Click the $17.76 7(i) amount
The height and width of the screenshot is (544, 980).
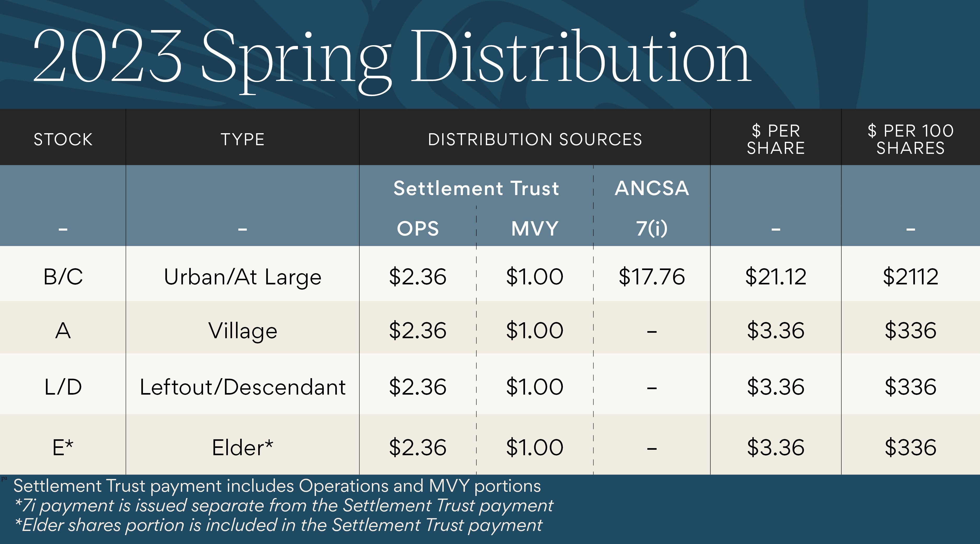coord(652,276)
